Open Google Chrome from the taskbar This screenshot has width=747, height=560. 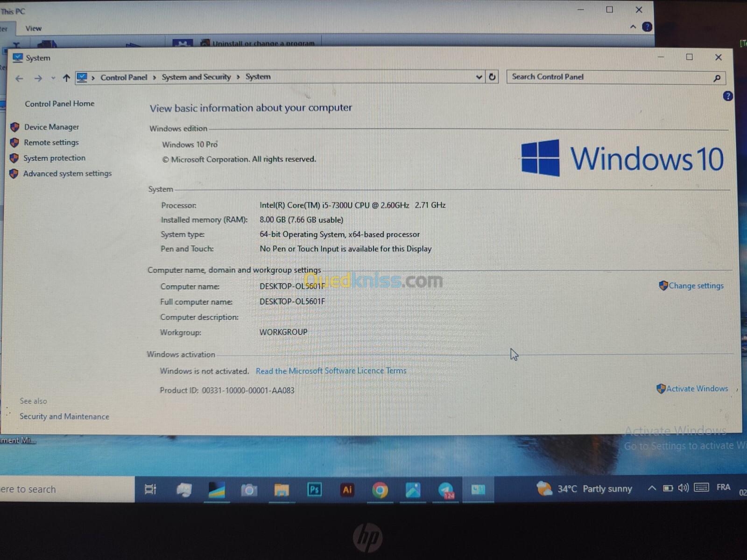pos(380,490)
